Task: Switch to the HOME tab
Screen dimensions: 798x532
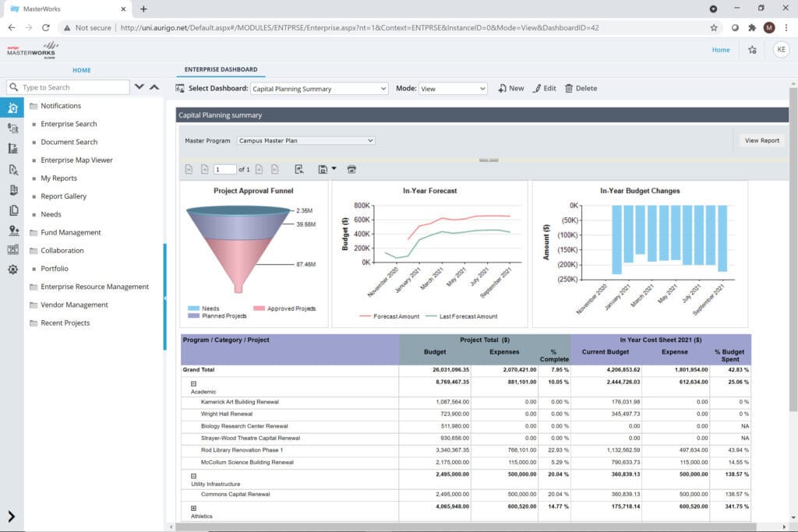Action: (81, 70)
